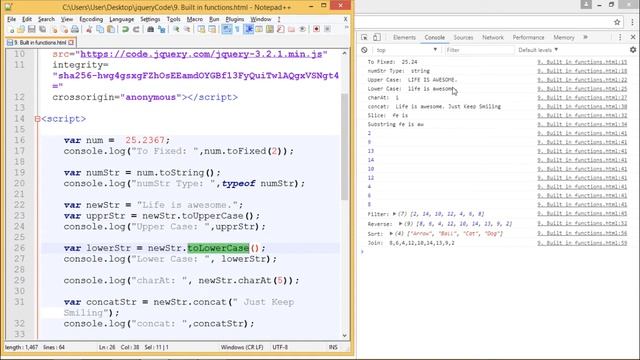This screenshot has height=360, width=640.
Task: Collapse the script fold marker at line 14
Action: pyautogui.click(x=37, y=119)
